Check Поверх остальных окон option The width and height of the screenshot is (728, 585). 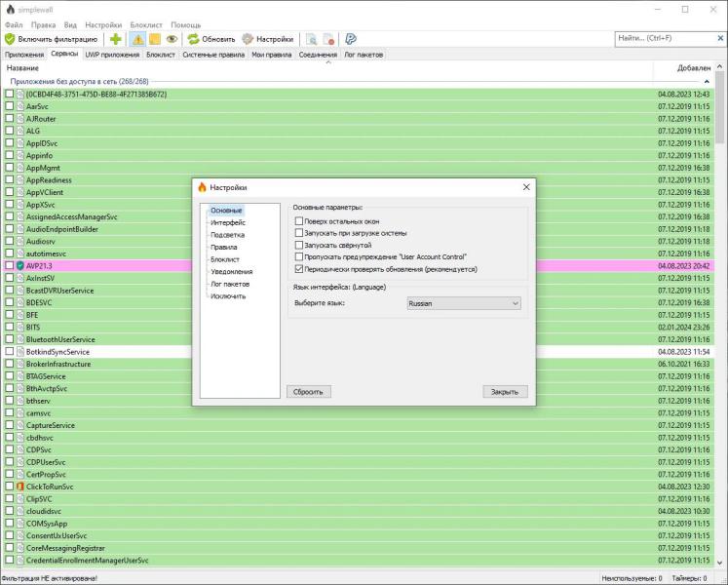coord(299,221)
